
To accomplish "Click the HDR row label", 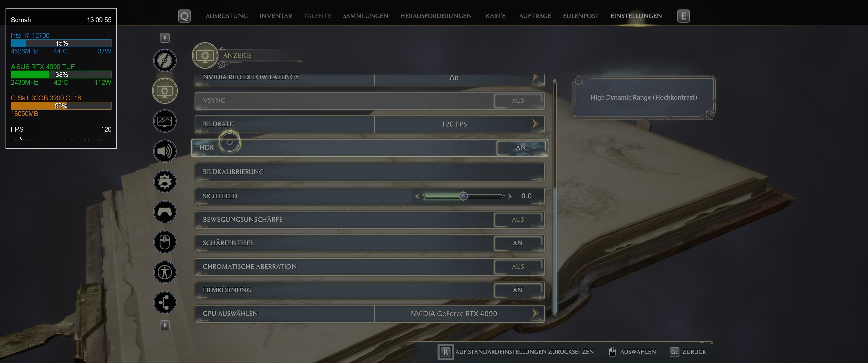I will click(207, 147).
